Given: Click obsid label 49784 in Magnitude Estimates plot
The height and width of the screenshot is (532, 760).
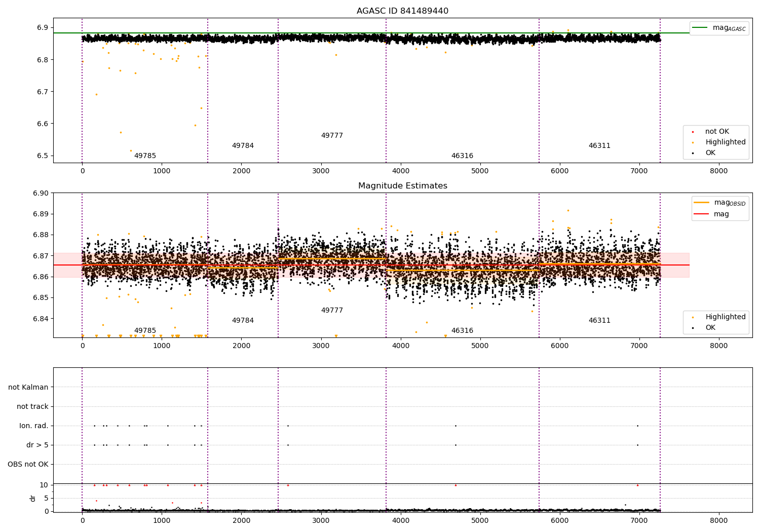Looking at the screenshot, I should (243, 321).
